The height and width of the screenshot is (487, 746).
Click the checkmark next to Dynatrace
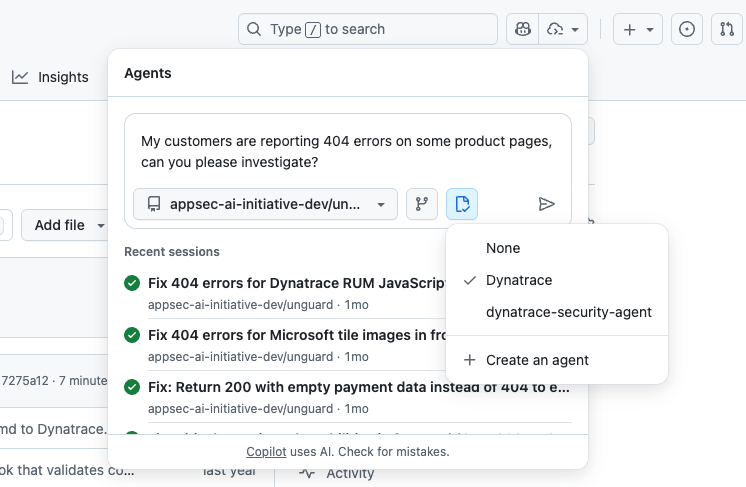tap(470, 280)
